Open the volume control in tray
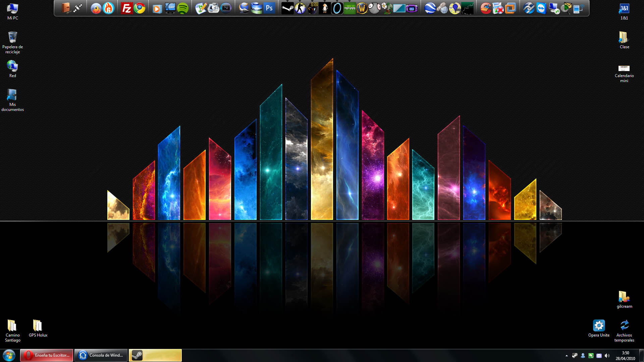 tap(607, 356)
